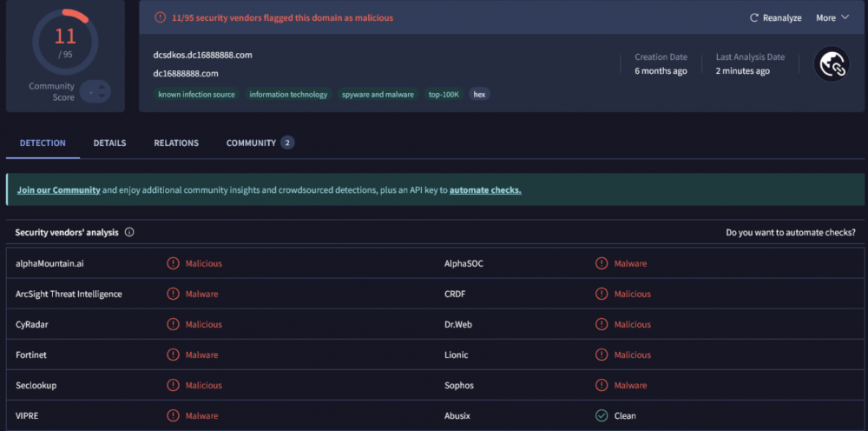The height and width of the screenshot is (431, 868).
Task: Click the warning icon in Sophos row
Action: (602, 385)
